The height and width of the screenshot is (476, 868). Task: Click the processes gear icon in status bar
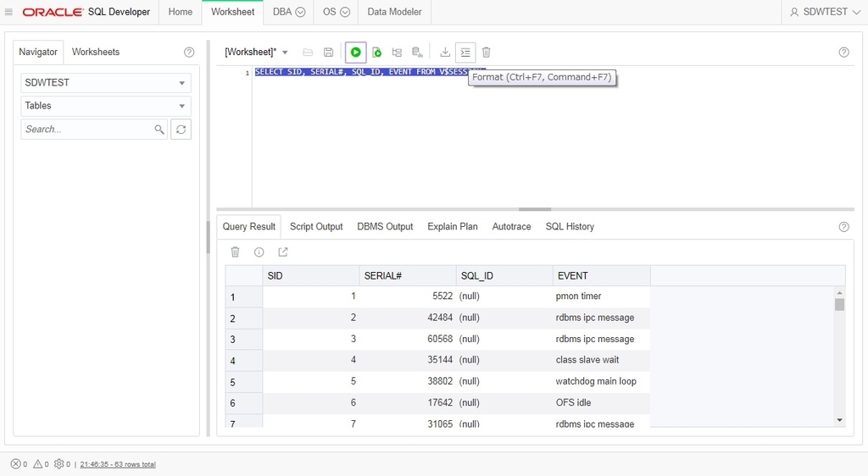(x=58, y=464)
